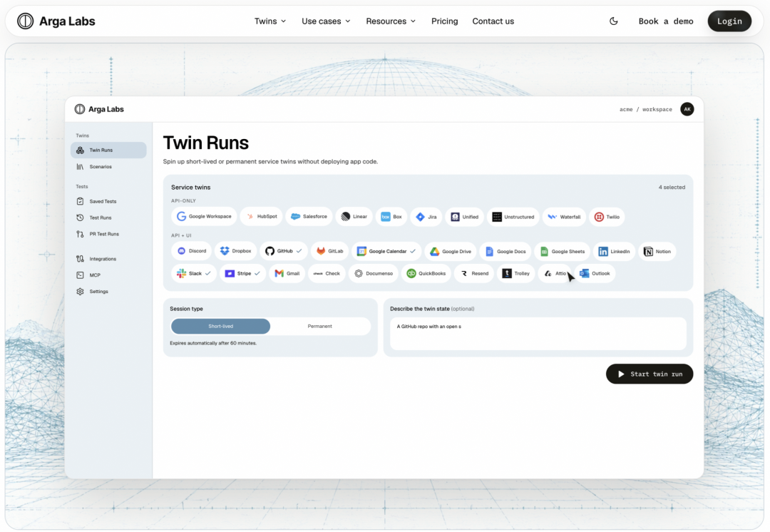
Task: Open the AK user avatar
Action: tap(687, 109)
